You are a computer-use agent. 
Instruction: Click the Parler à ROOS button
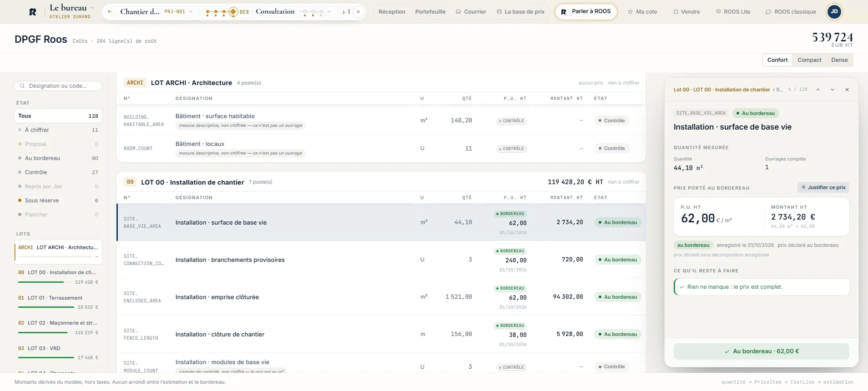(586, 12)
